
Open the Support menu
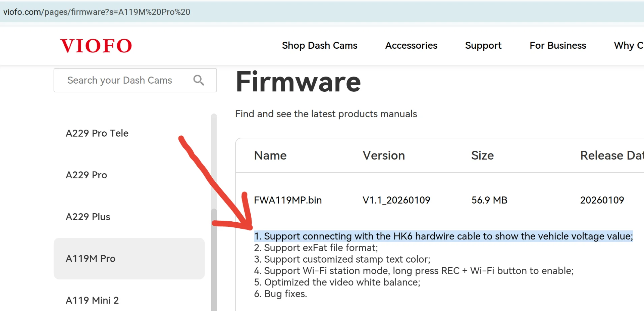pyautogui.click(x=483, y=45)
